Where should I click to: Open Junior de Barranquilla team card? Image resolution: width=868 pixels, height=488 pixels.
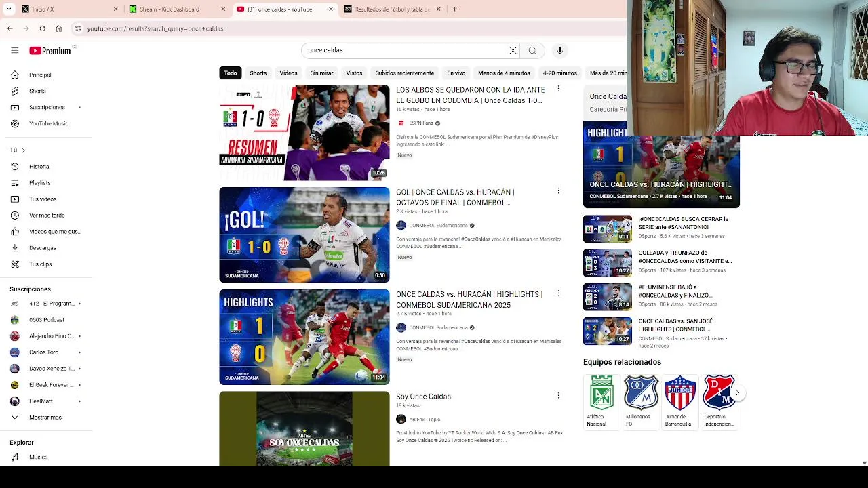pyautogui.click(x=679, y=401)
